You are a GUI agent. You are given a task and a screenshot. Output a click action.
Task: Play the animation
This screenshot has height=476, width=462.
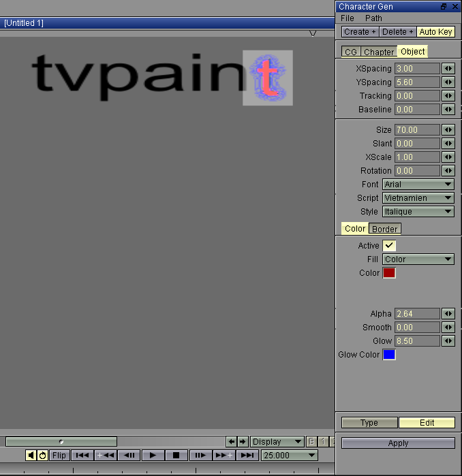153,456
